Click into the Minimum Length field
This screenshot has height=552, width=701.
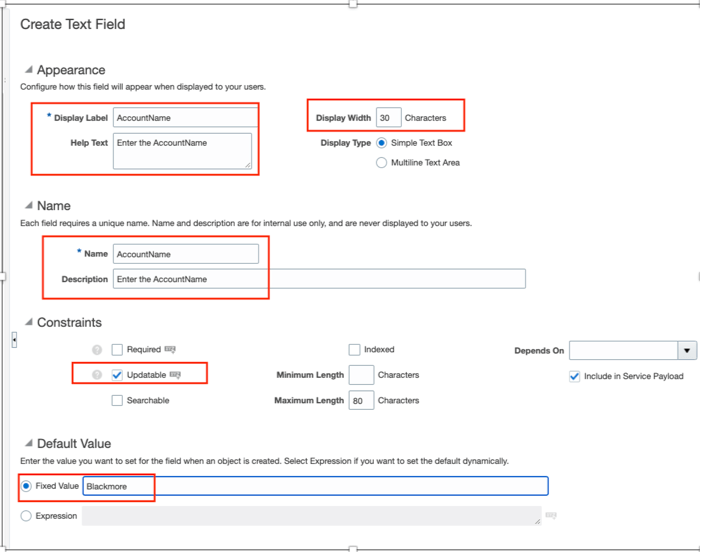(361, 375)
